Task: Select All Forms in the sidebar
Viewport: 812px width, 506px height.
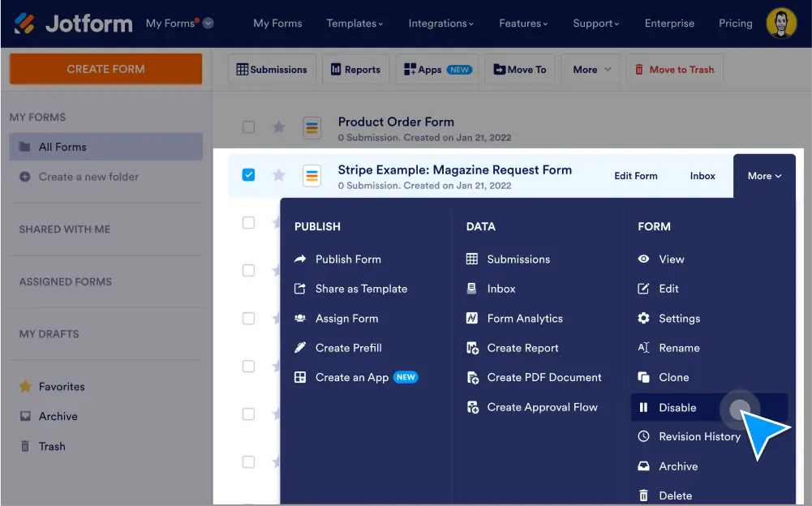Action: [62, 147]
